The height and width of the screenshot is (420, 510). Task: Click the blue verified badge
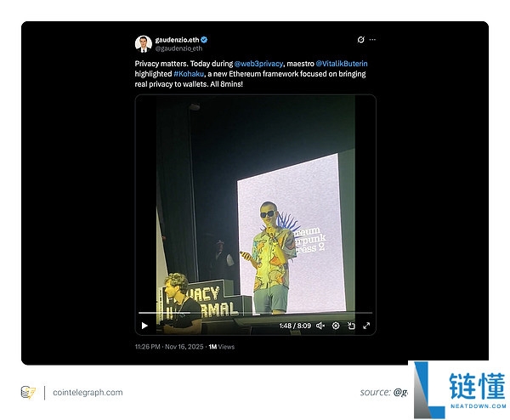click(204, 40)
